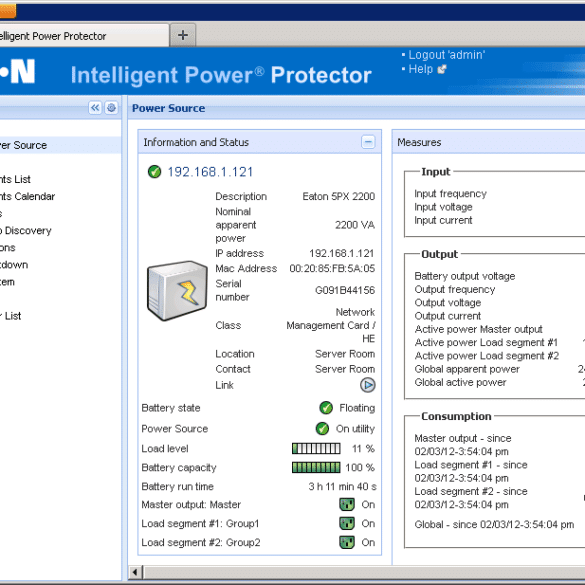
Task: Open sidebar settings gear icon
Action: [111, 108]
